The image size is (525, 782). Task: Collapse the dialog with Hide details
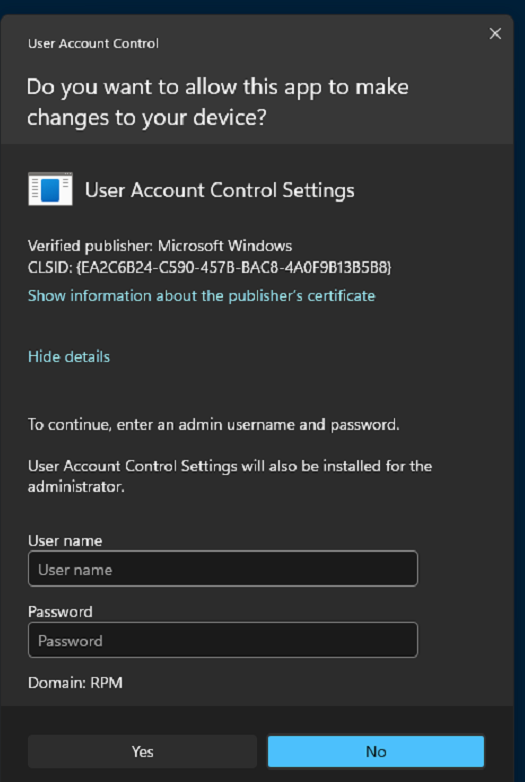coord(69,357)
